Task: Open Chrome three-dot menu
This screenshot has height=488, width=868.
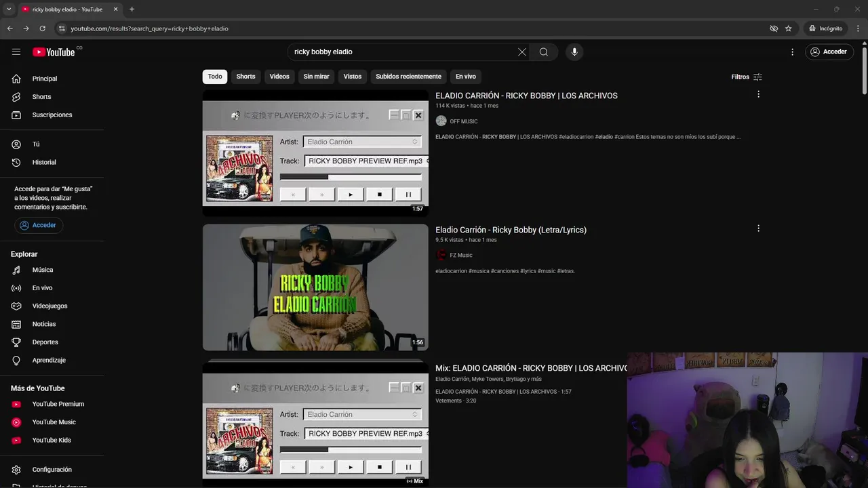Action: (858, 28)
